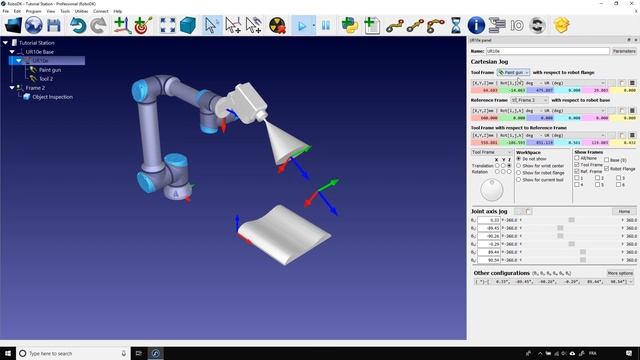640x360 pixels.
Task: Enable the Base (0) frame checkbox
Action: 607,160
